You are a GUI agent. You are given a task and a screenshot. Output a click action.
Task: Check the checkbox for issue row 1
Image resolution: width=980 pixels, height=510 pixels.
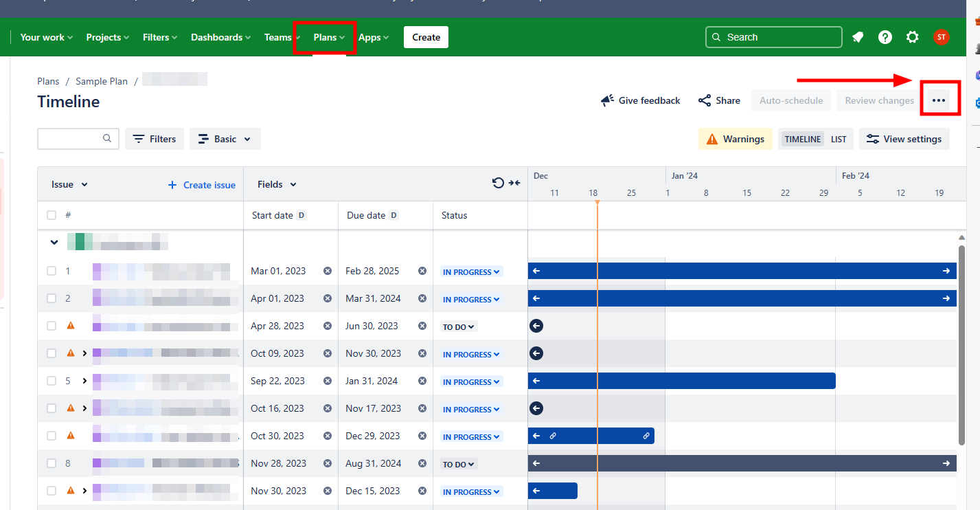pyautogui.click(x=52, y=271)
